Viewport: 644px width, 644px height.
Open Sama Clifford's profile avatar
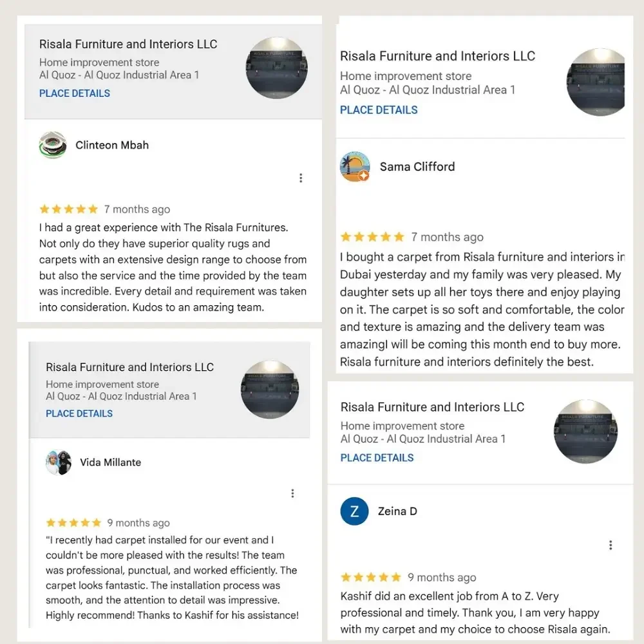click(354, 166)
